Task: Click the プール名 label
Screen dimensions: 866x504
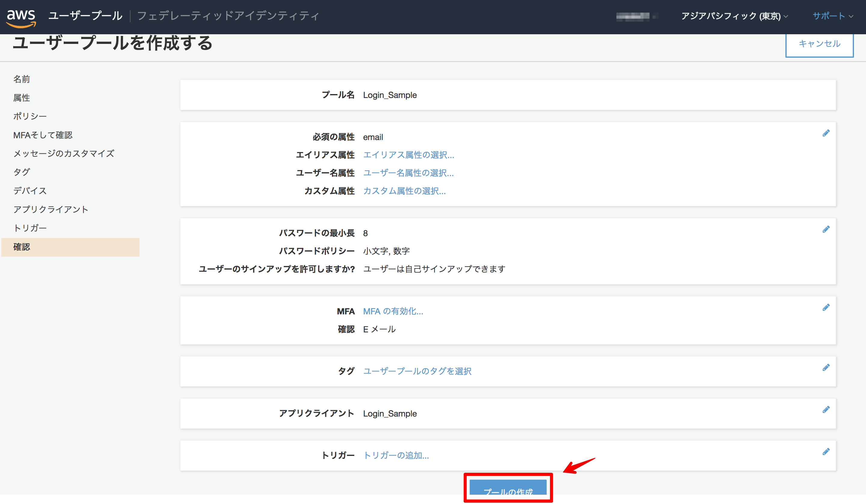Action: tap(338, 95)
